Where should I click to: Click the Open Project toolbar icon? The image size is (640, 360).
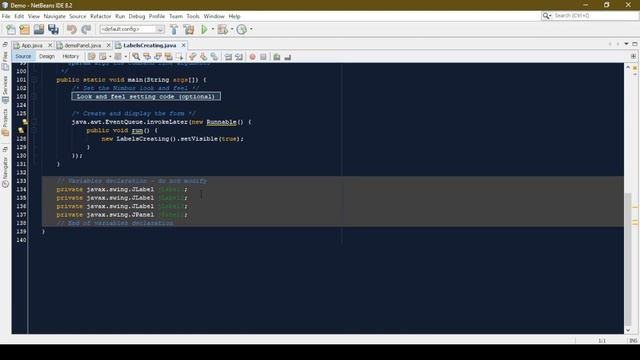pyautogui.click(x=39, y=29)
